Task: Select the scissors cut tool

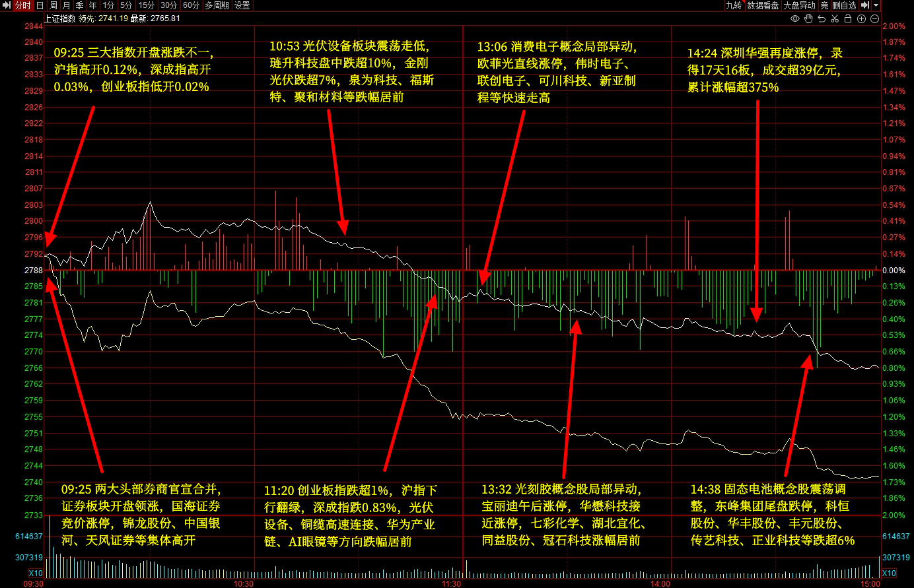Action: [x=835, y=18]
